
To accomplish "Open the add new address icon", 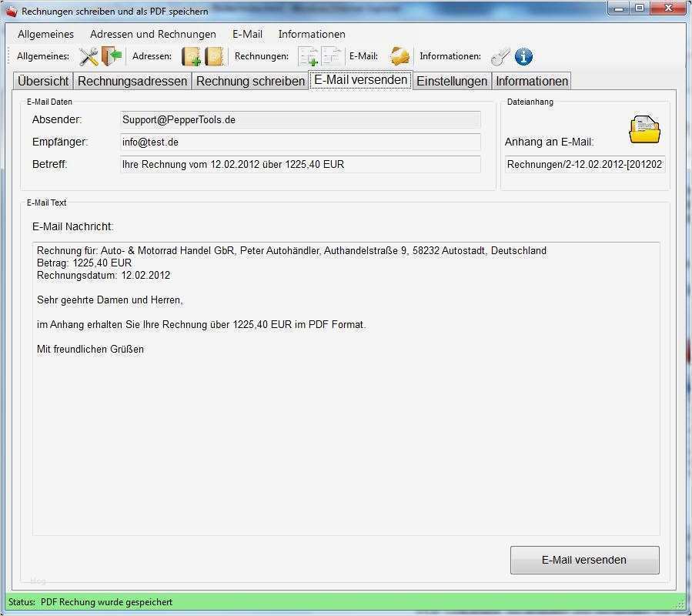I will pyautogui.click(x=191, y=56).
